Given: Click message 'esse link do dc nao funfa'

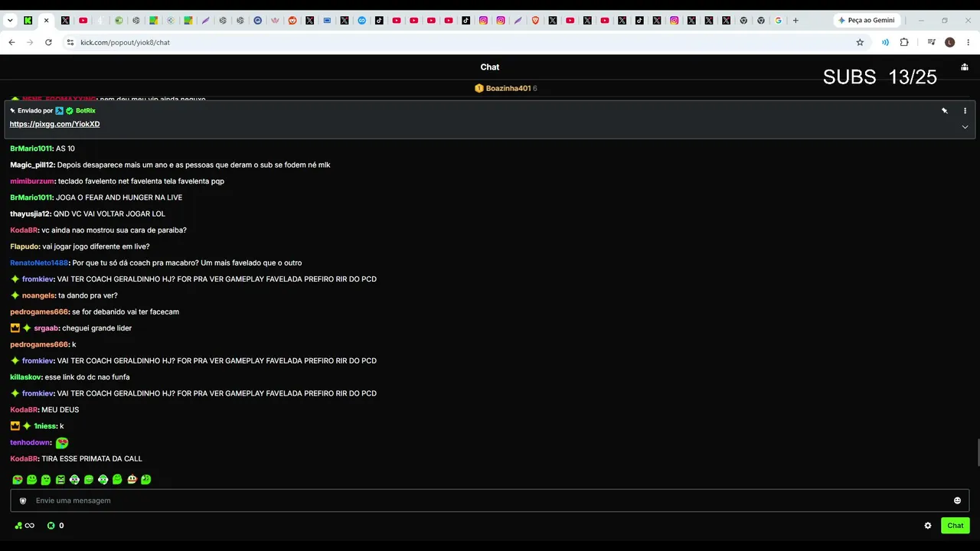Looking at the screenshot, I should [87, 377].
